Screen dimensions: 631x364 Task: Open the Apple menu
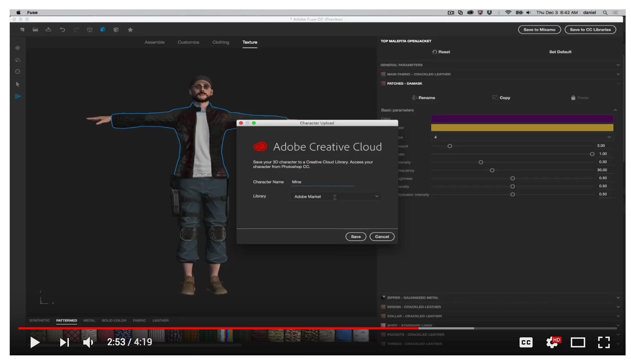[18, 12]
